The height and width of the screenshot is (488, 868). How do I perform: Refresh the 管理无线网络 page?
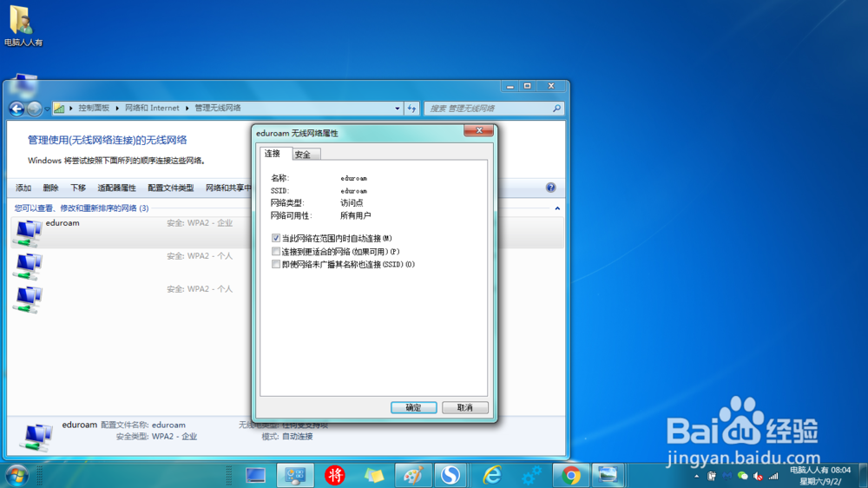[x=411, y=109]
